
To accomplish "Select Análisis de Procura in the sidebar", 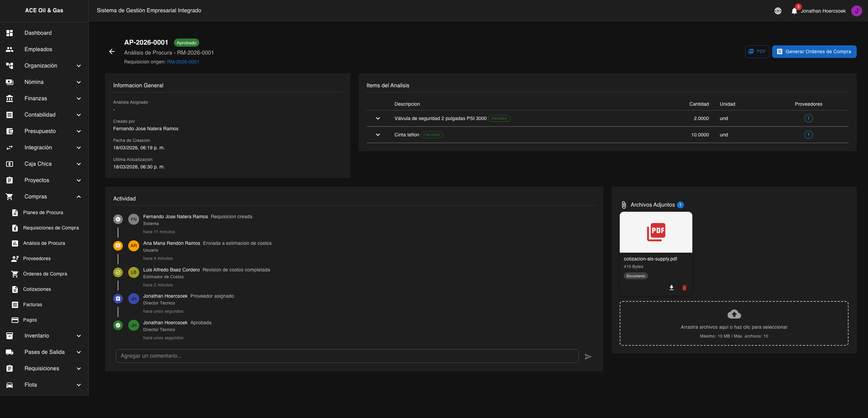I will coord(44,243).
